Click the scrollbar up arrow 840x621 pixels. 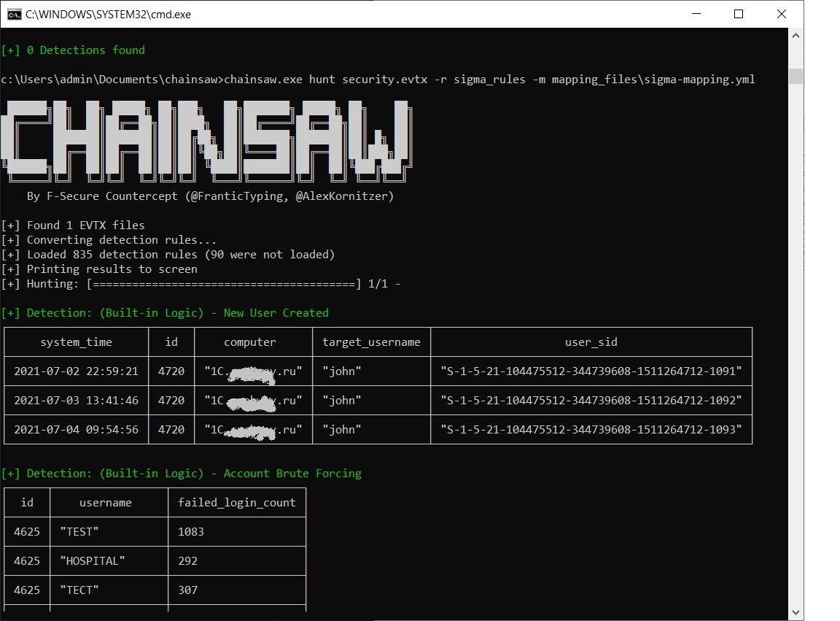point(796,36)
